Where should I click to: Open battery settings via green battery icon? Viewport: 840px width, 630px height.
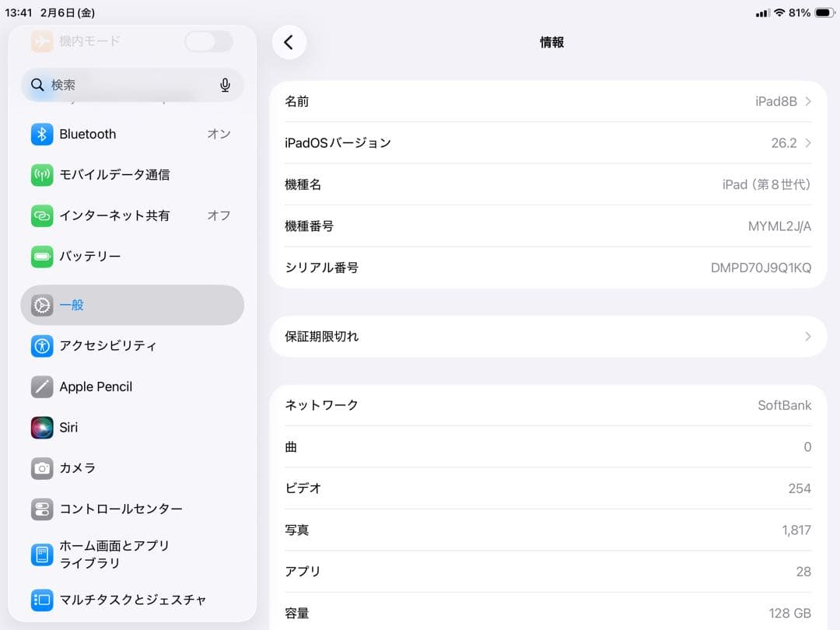pyautogui.click(x=41, y=256)
